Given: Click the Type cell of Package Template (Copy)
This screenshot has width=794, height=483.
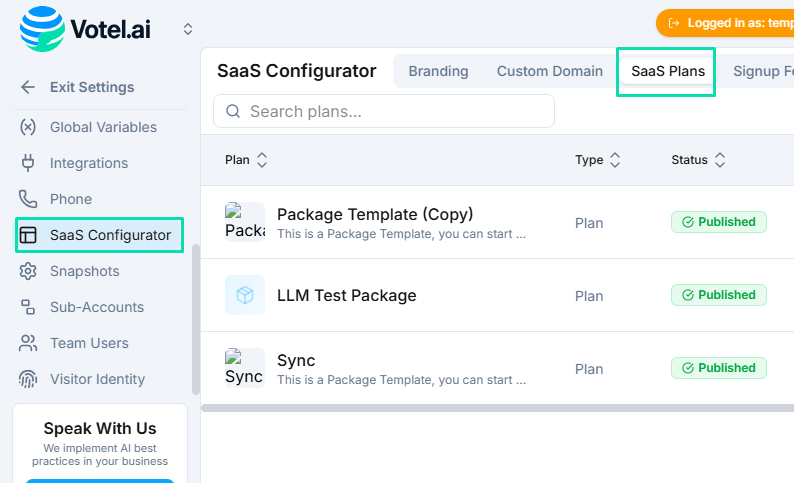Looking at the screenshot, I should click(x=589, y=223).
